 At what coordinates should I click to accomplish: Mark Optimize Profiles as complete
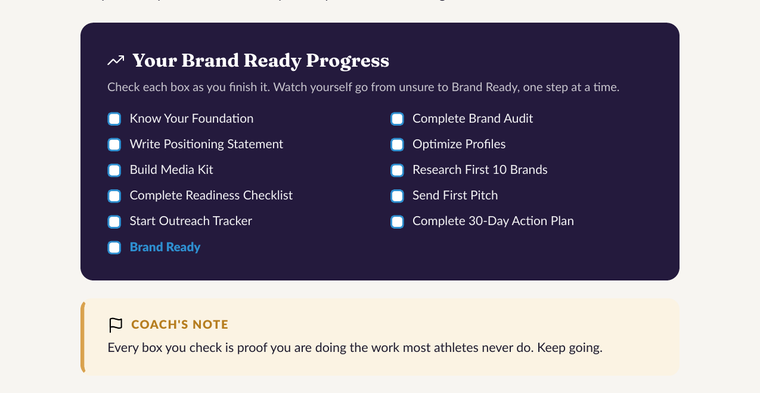(397, 144)
